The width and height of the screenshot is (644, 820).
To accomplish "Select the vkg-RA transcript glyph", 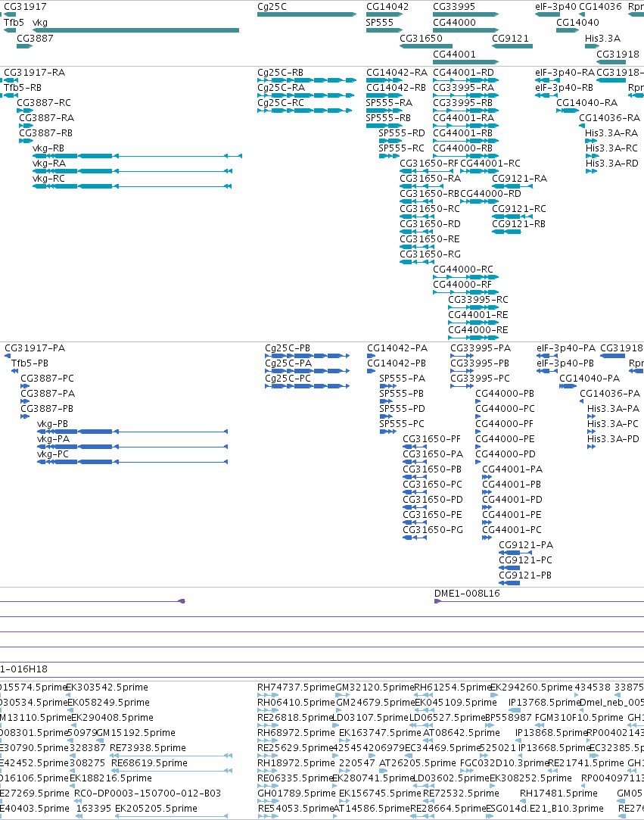I will [132, 171].
